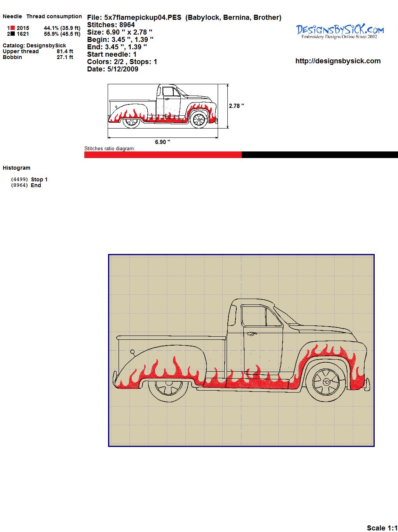The image size is (398, 532).
Task: Click the DesignsBySick.com logo
Action: click(x=340, y=31)
